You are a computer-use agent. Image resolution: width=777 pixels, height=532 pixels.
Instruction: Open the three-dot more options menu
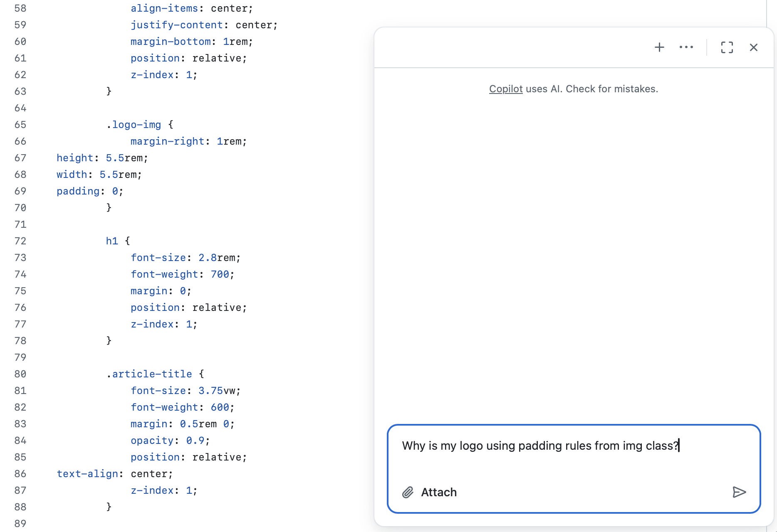(686, 47)
